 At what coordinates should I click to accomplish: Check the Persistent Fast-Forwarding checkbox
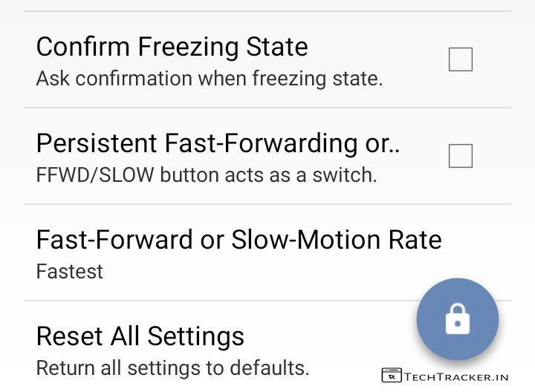click(461, 156)
